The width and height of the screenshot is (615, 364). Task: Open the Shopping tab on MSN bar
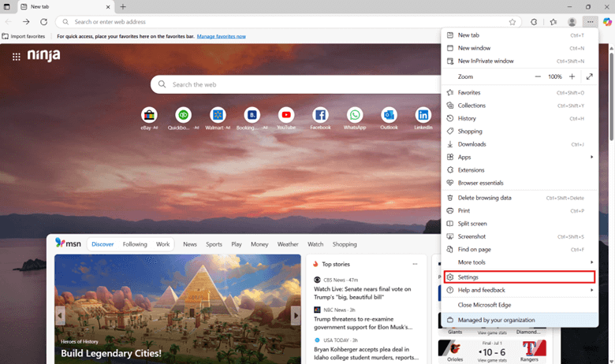pyautogui.click(x=345, y=244)
